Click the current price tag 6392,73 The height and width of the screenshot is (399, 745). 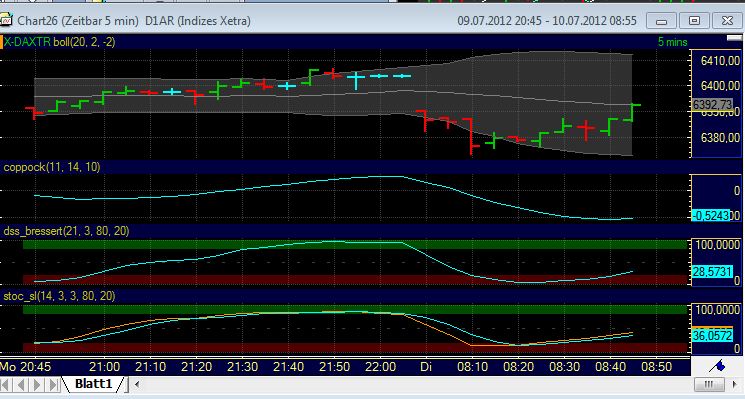click(712, 104)
